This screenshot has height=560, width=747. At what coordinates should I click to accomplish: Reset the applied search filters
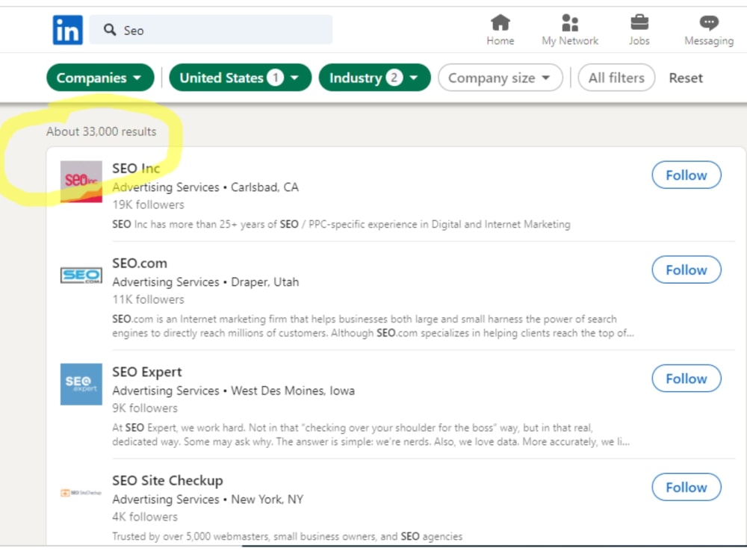686,78
